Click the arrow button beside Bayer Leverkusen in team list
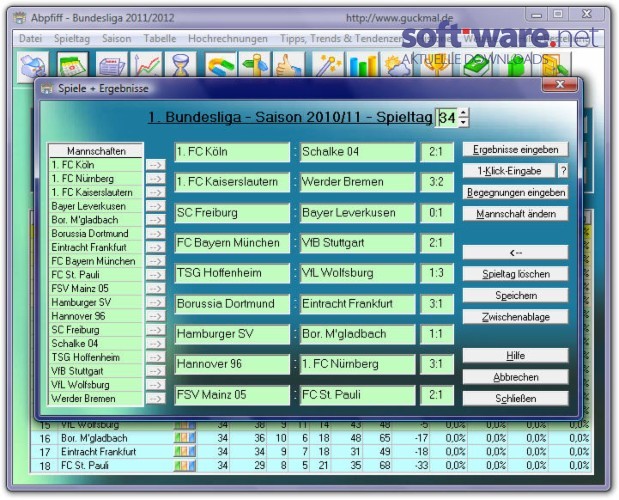619x500 pixels. (156, 206)
